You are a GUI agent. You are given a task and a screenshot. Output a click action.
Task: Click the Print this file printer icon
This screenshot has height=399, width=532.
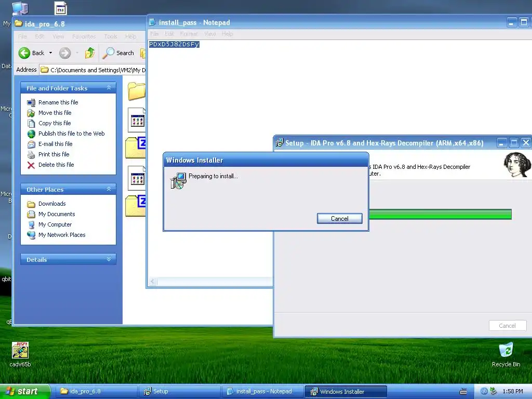31,155
